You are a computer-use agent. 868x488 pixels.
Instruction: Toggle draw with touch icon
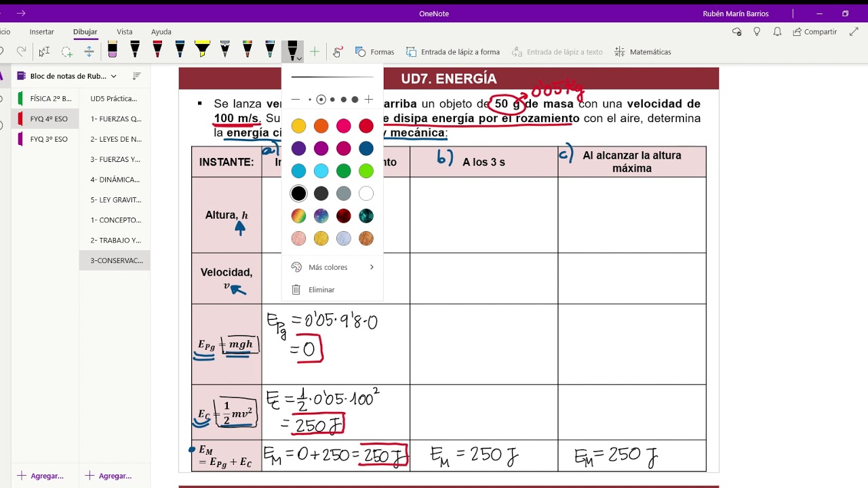pos(338,52)
